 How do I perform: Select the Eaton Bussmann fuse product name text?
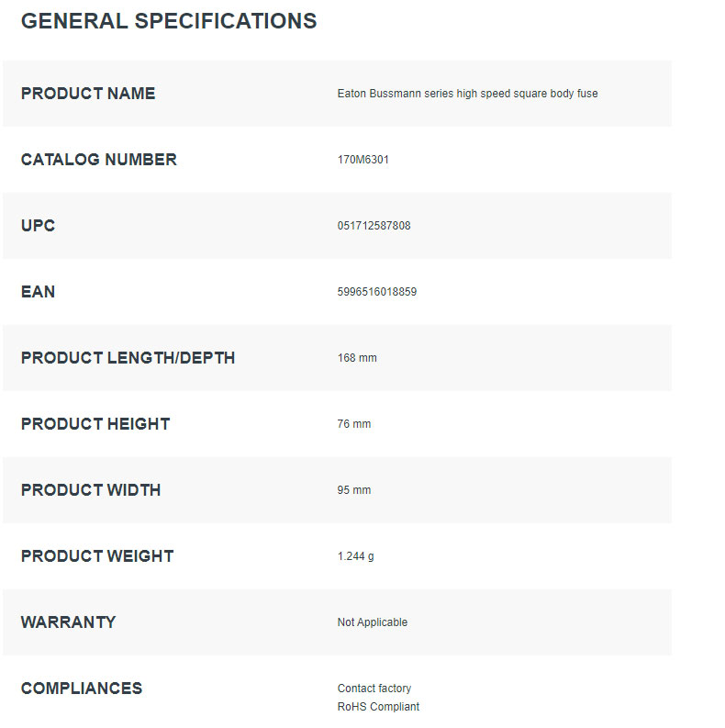(x=467, y=94)
